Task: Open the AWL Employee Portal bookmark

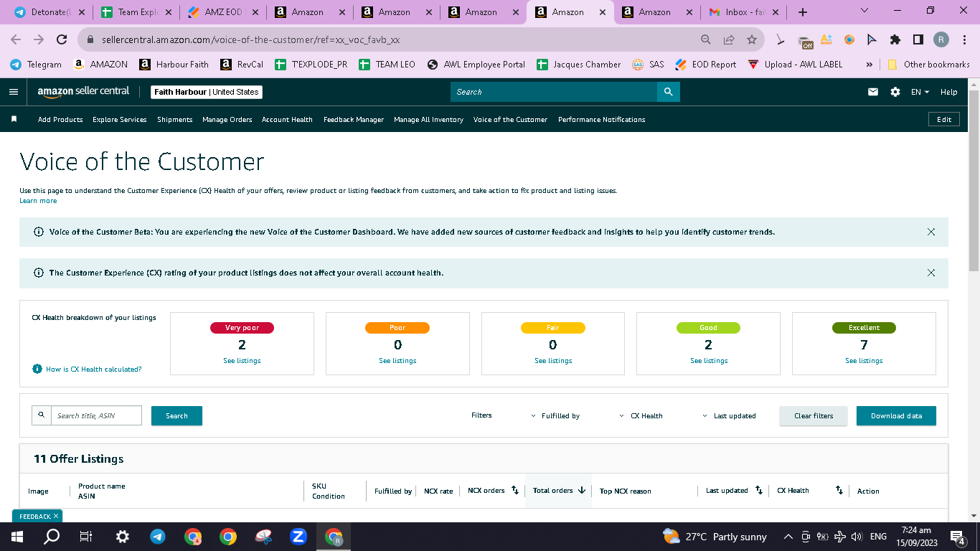Action: pos(476,64)
